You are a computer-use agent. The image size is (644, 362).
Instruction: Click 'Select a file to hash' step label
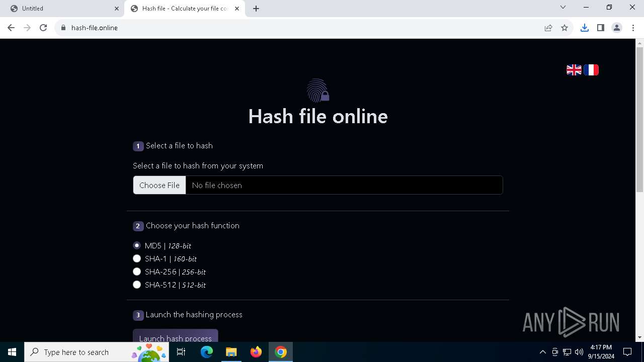(x=179, y=145)
